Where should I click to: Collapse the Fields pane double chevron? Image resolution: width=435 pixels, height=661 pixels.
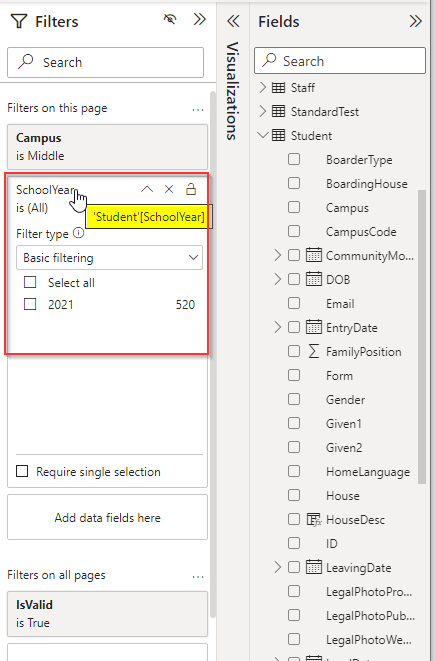tap(416, 21)
